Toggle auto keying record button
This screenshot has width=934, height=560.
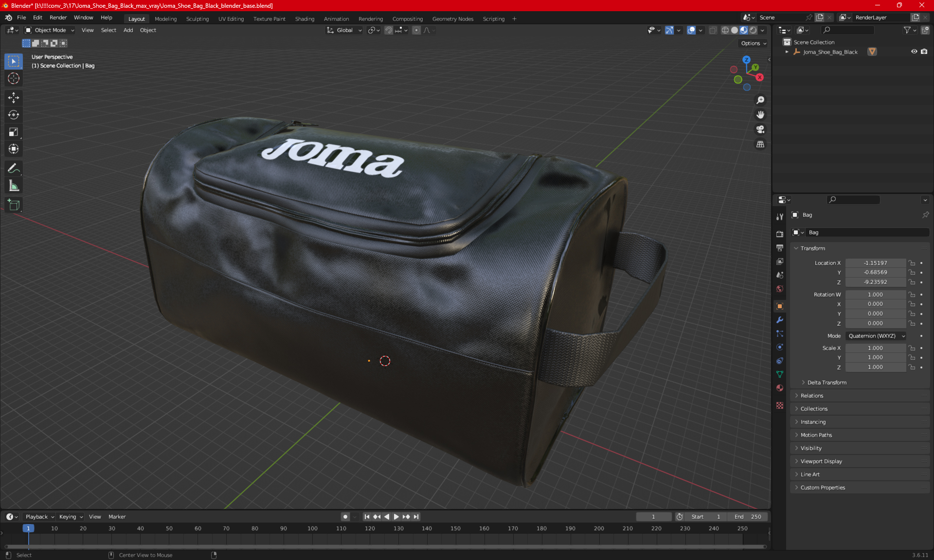345,517
